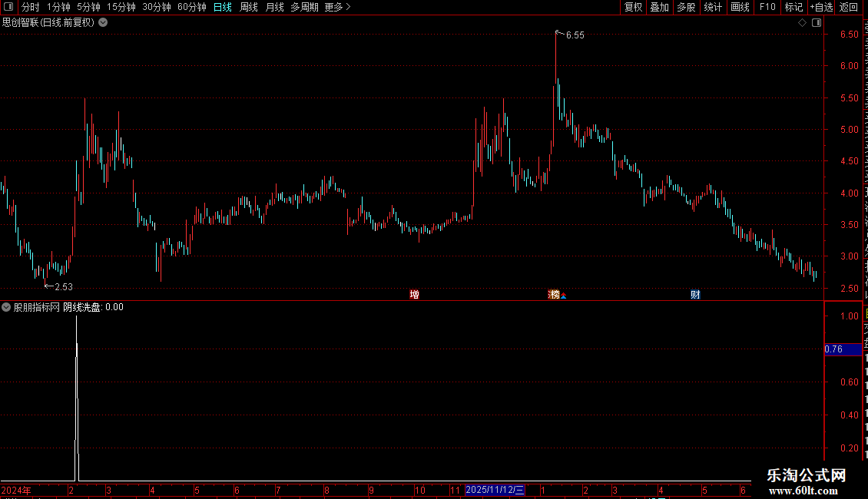Select the 15分钟 period tab
Image resolution: width=868 pixels, height=499 pixels.
(x=121, y=7)
